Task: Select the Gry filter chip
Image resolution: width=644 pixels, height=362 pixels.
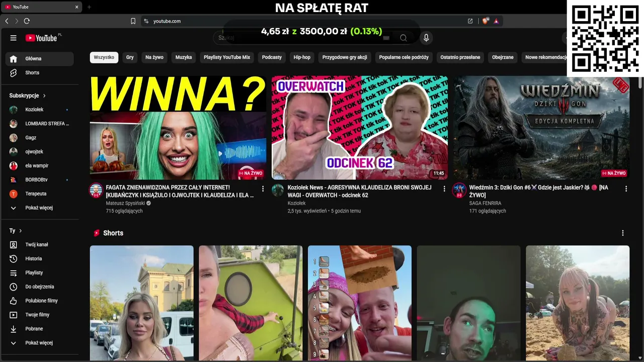Action: [x=130, y=57]
